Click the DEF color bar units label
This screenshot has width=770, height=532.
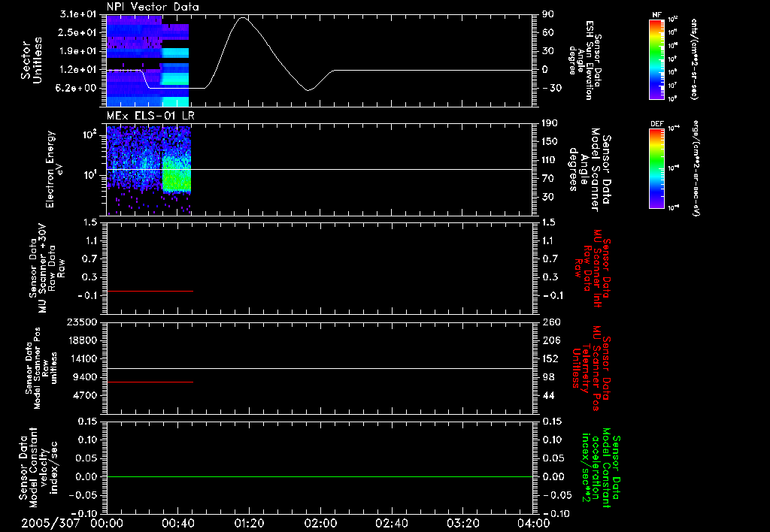696,168
